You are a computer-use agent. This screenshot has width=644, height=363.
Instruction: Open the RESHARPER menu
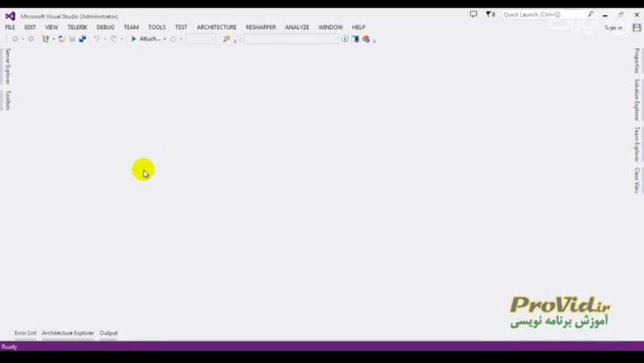(x=261, y=27)
